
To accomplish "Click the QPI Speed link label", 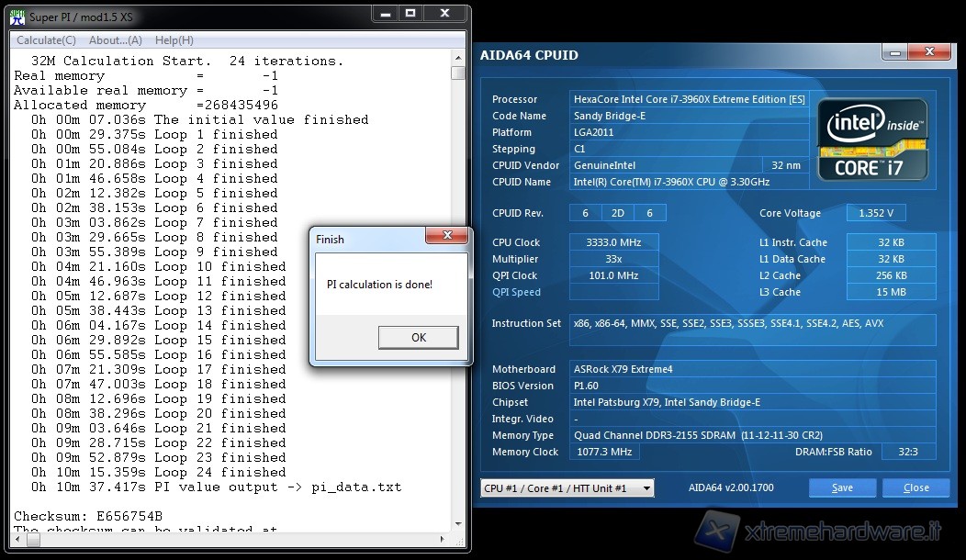I will tap(516, 292).
